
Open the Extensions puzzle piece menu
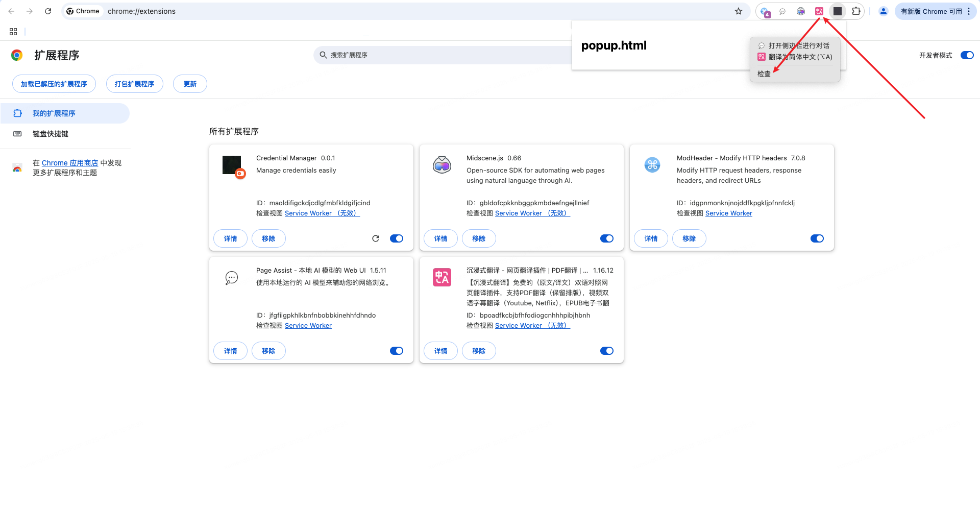click(x=856, y=11)
